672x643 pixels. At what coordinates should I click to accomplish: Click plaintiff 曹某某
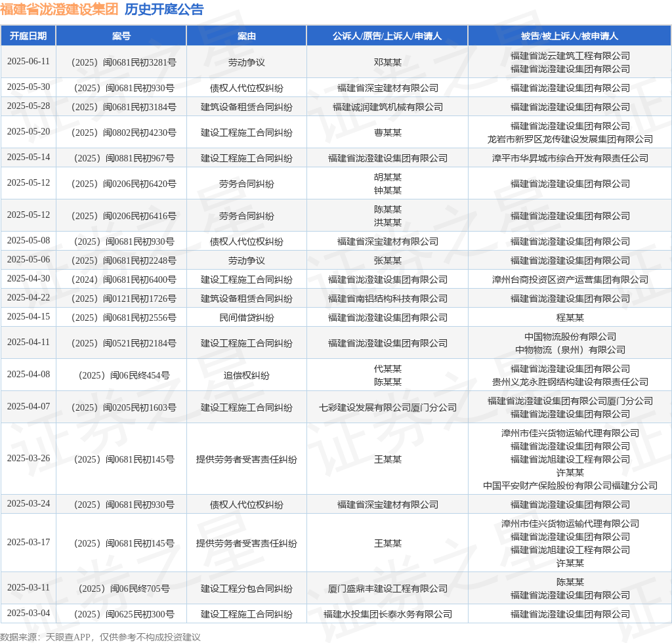(x=387, y=133)
